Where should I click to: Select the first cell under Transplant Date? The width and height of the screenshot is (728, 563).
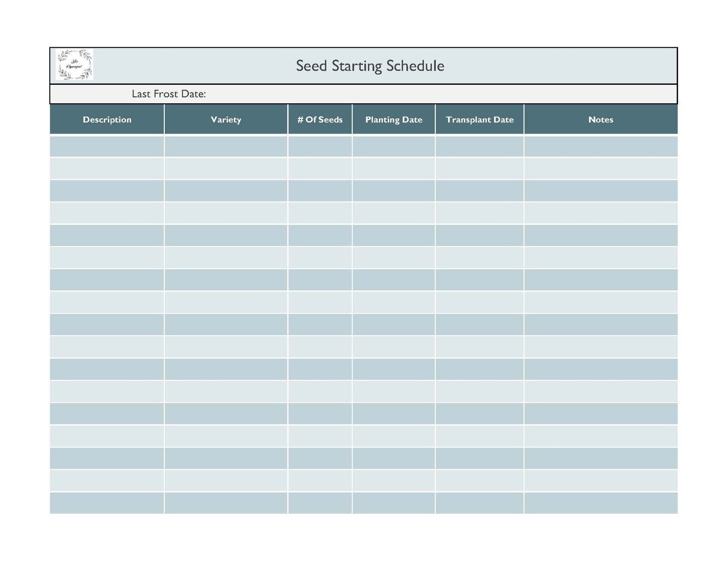479,146
